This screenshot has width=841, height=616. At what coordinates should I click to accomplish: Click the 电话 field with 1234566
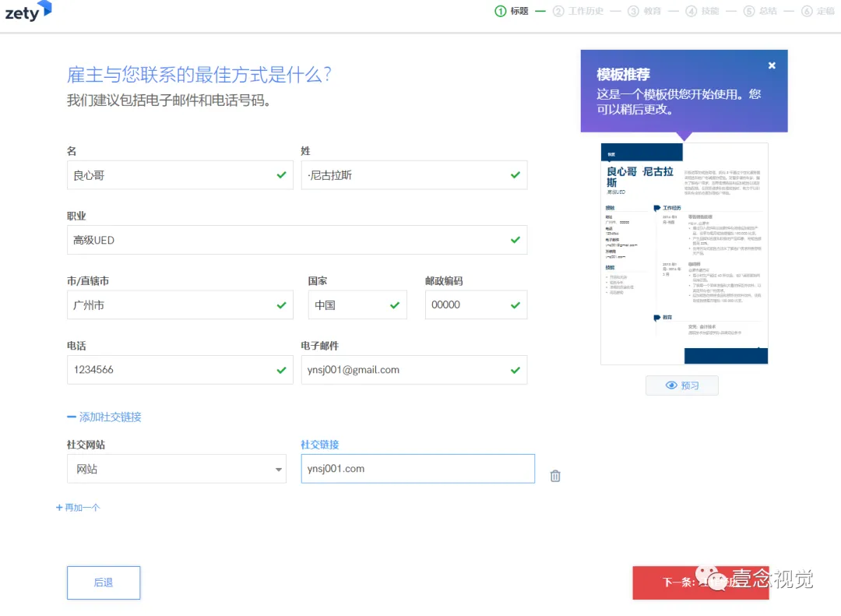(180, 370)
